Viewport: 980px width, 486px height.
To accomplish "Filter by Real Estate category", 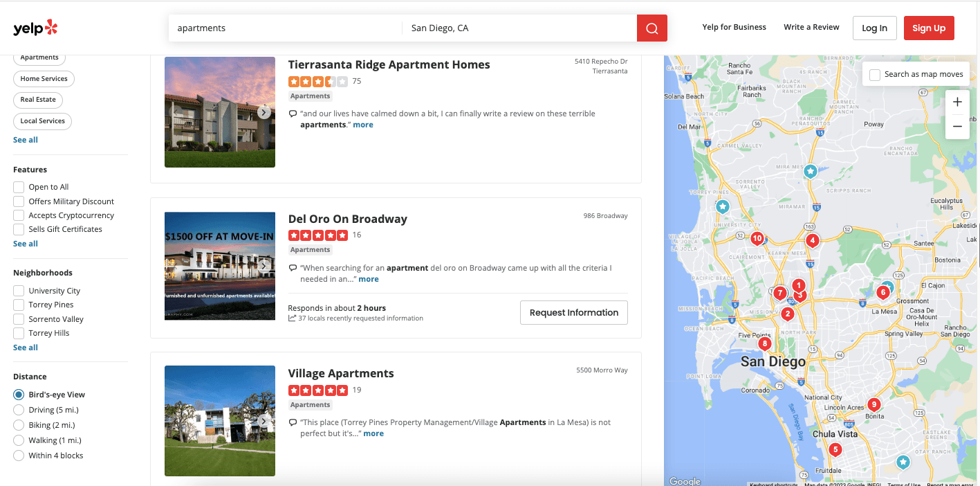I will tap(38, 100).
